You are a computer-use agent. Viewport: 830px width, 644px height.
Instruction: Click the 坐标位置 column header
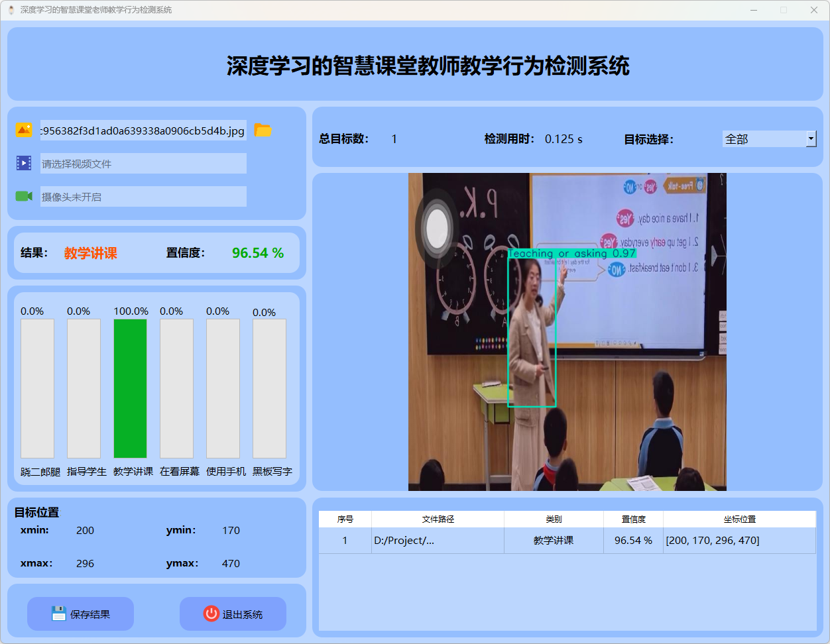click(x=740, y=519)
